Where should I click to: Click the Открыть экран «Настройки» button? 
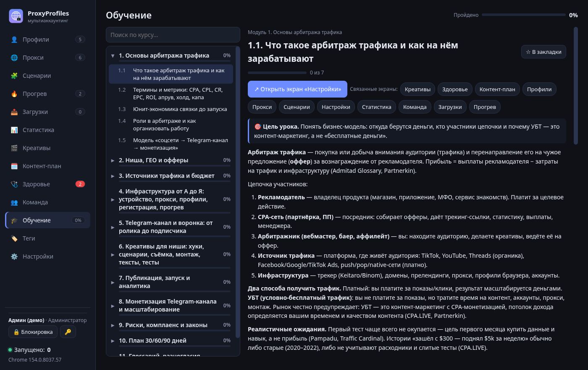(297, 89)
